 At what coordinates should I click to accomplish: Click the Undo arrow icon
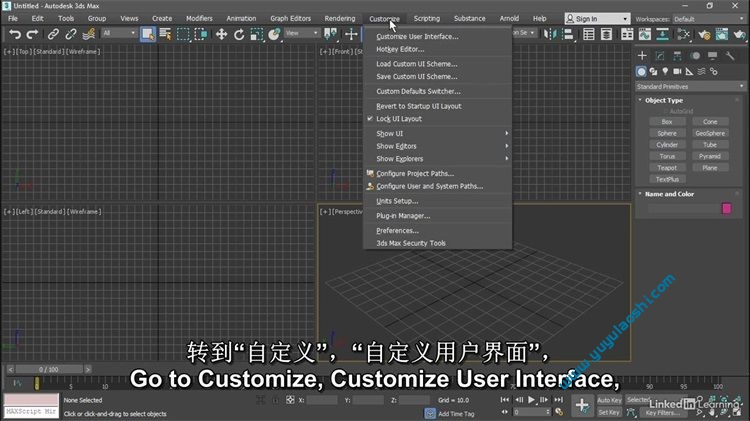tap(15, 34)
